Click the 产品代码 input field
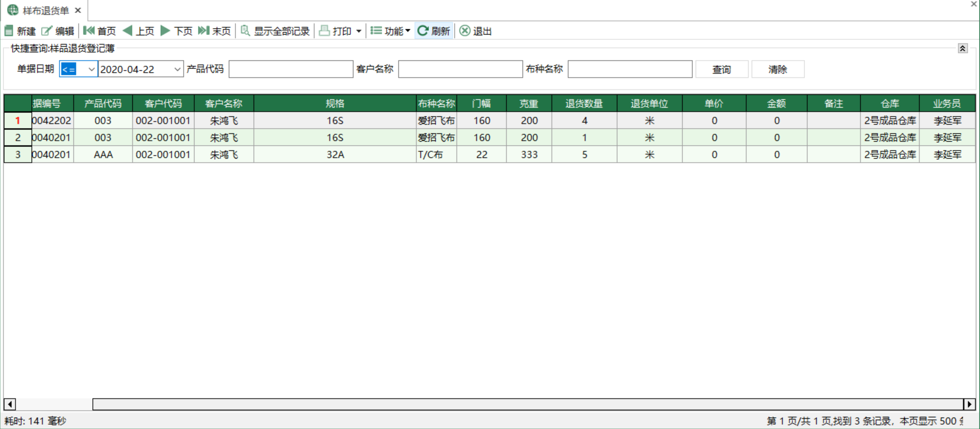The height and width of the screenshot is (429, 980). (291, 69)
